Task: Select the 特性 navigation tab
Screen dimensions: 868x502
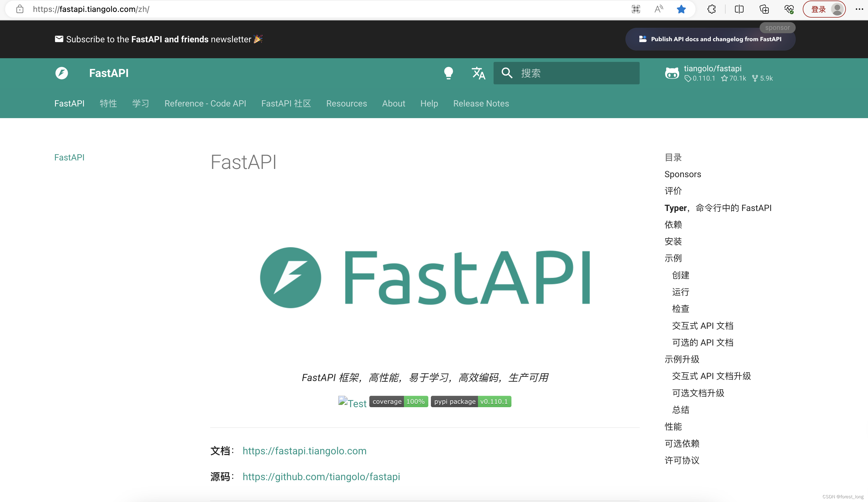Action: coord(108,103)
